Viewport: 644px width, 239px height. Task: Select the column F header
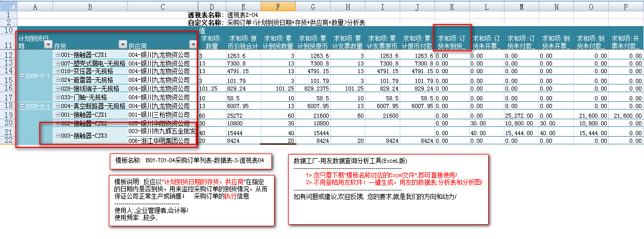[278, 6]
